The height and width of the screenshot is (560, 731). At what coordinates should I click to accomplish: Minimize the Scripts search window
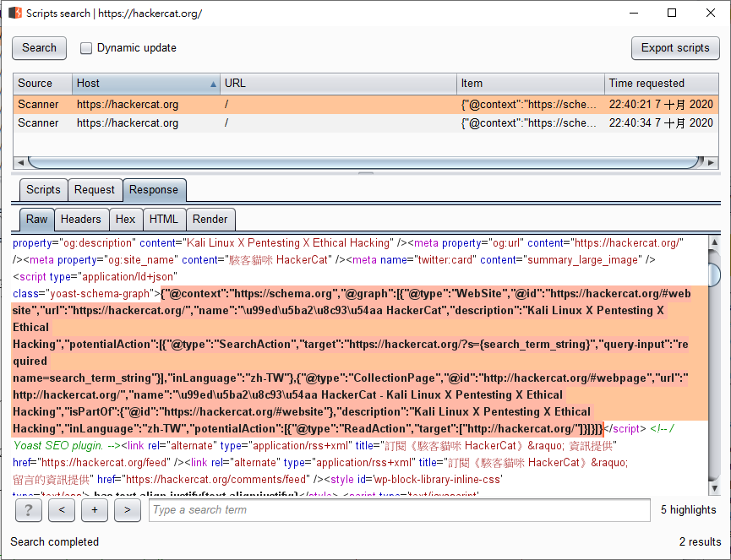[x=634, y=13]
